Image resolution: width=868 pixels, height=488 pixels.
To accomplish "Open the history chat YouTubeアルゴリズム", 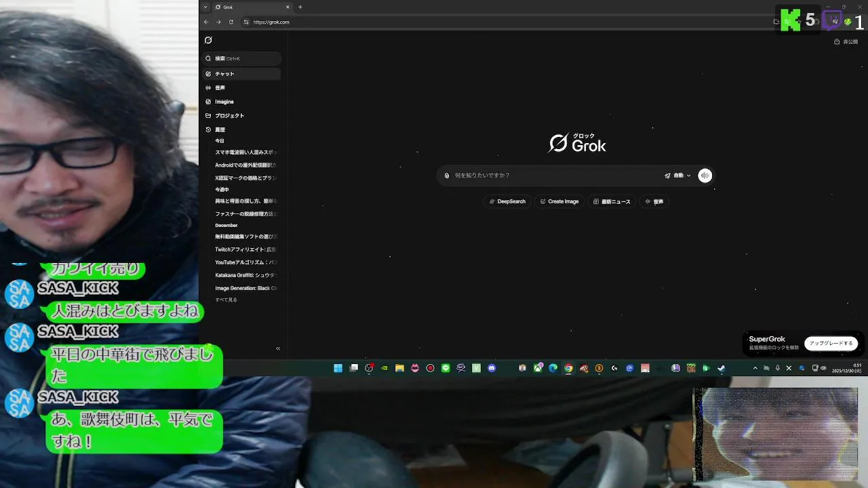I will (x=246, y=262).
